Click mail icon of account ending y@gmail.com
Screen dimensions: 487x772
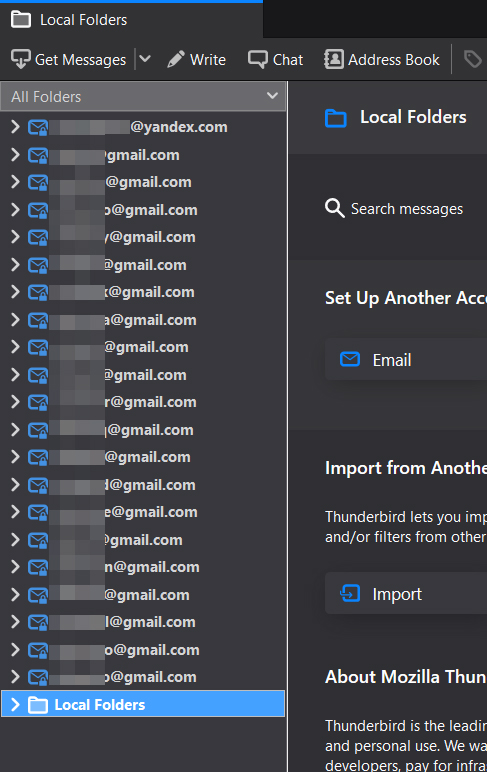click(x=38, y=238)
